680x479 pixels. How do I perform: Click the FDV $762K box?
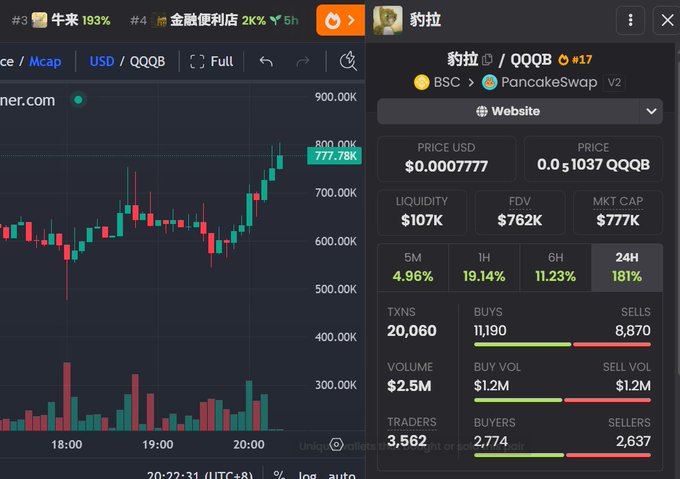[x=520, y=212]
